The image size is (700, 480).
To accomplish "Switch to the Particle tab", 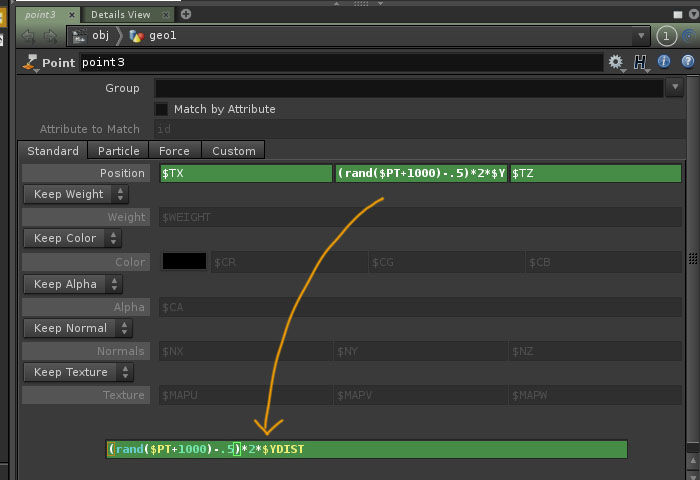I will (x=119, y=151).
